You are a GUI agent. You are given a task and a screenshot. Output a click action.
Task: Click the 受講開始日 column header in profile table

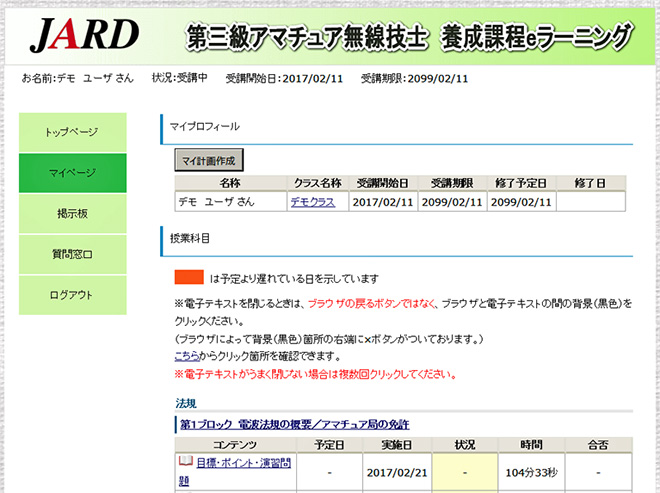(x=383, y=183)
